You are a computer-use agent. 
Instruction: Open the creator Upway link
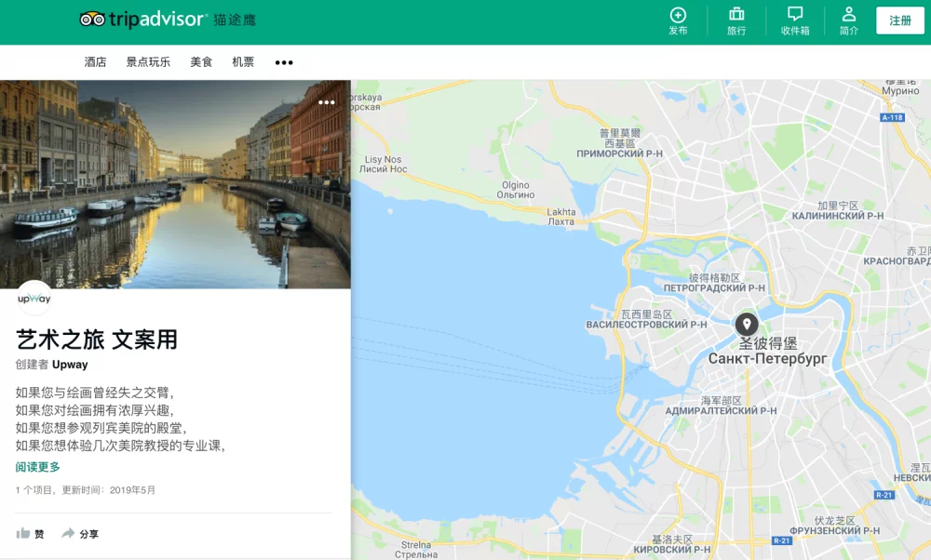point(70,365)
